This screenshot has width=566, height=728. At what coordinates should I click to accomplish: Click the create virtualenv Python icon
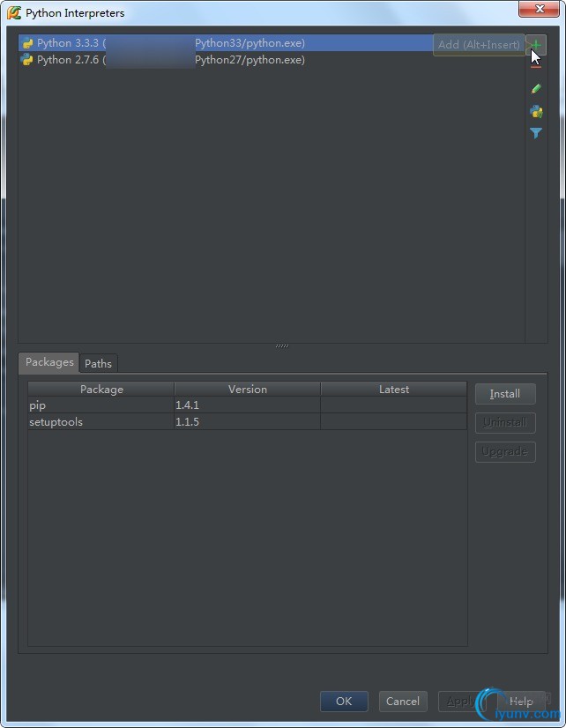536,111
